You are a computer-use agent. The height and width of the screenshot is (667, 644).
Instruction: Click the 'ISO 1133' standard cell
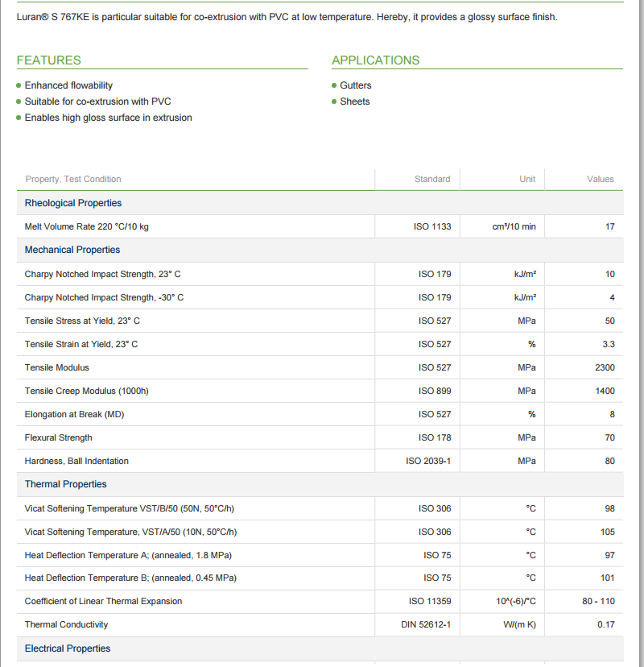click(432, 226)
